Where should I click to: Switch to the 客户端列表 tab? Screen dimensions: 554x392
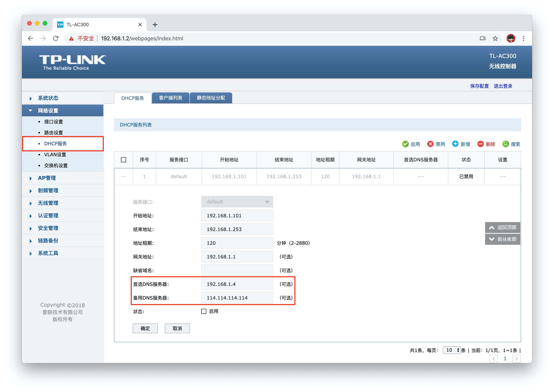click(x=171, y=98)
